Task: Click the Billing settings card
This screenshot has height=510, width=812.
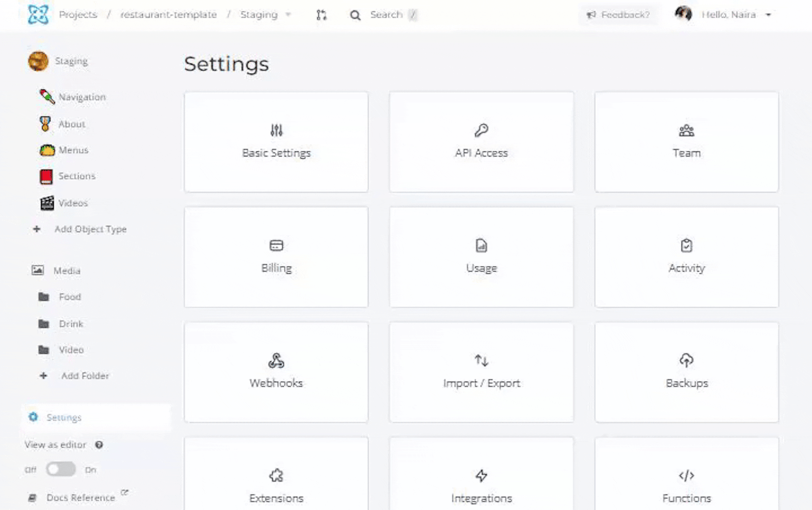Action: point(276,257)
